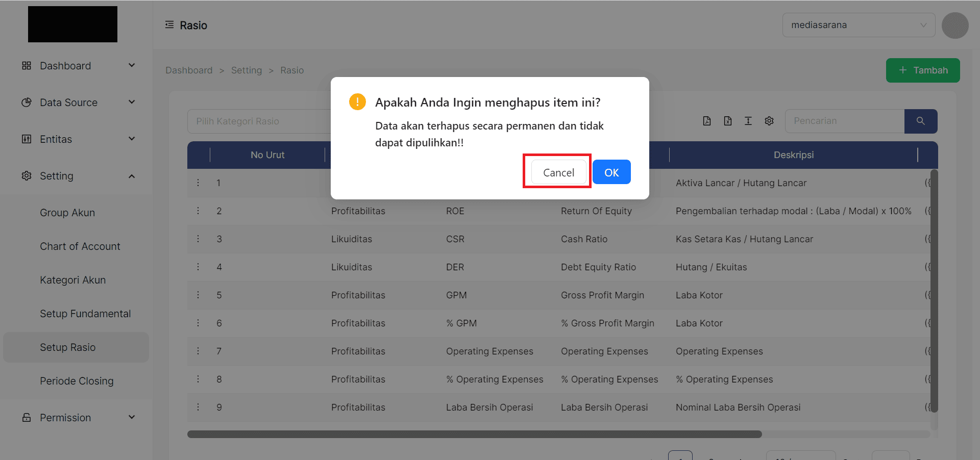Viewport: 980px width, 460px height.
Task: Cancel the delete confirmation dialog
Action: click(x=558, y=172)
